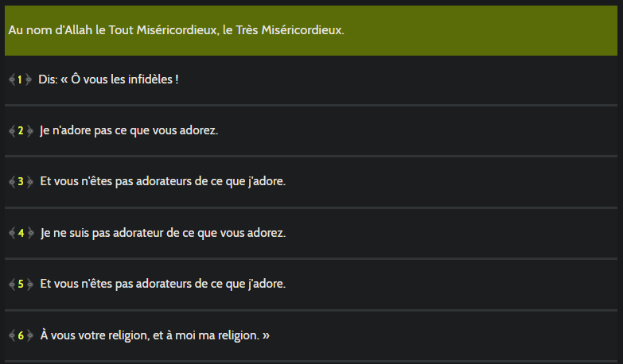This screenshot has width=623, height=364.
Task: Click verse 3 text about adorateurs
Action: tap(162, 181)
